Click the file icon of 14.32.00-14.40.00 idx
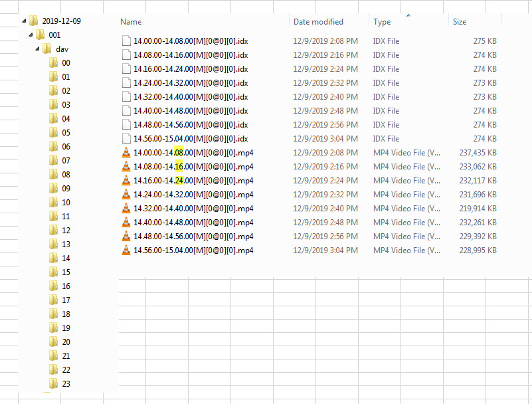Image resolution: width=532 pixels, height=404 pixels. pos(126,97)
